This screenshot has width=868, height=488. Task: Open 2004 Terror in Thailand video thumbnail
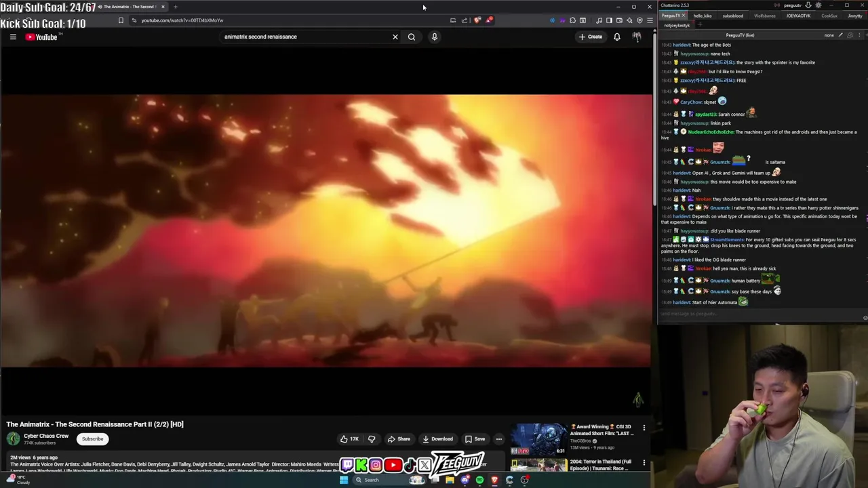(538, 466)
